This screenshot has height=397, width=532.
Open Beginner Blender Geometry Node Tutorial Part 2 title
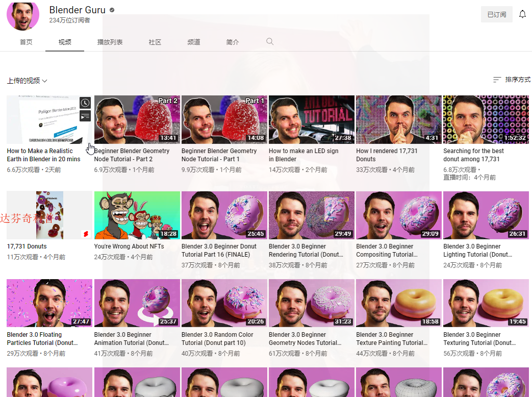click(x=132, y=155)
